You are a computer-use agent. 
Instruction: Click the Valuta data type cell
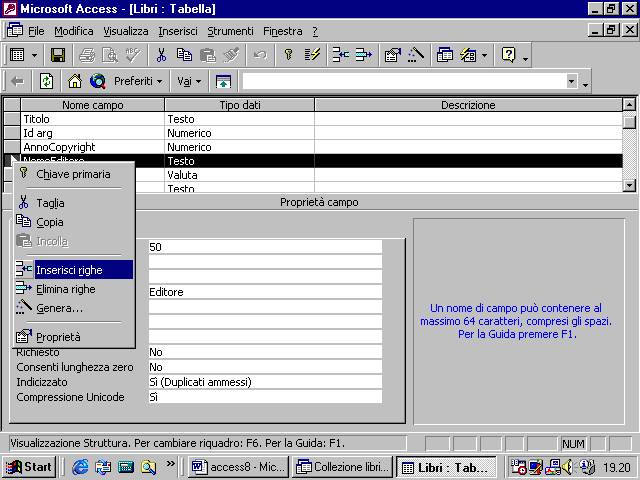pos(240,175)
